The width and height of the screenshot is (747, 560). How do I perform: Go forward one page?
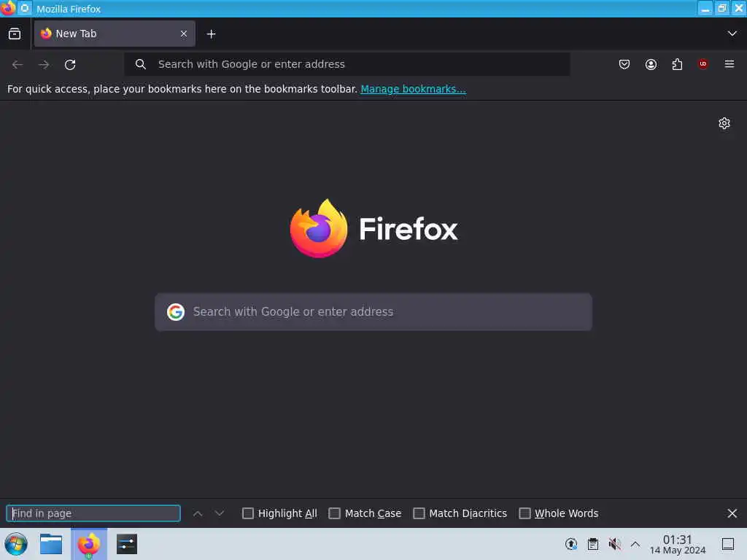point(44,64)
